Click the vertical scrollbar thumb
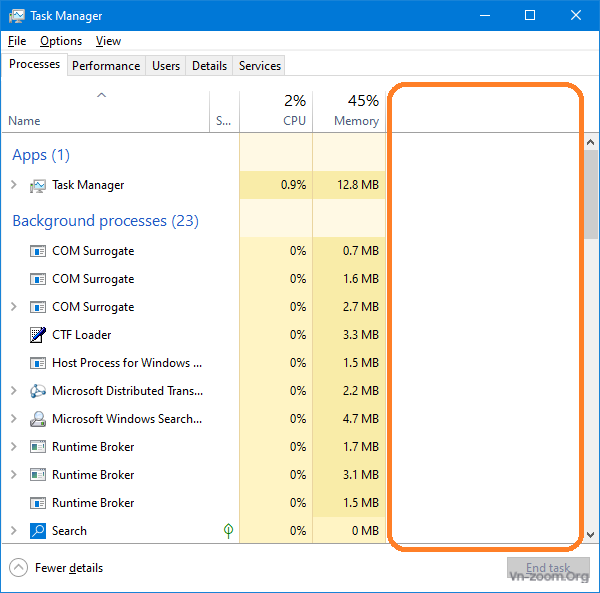Viewport: 600px width, 593px height. click(591, 195)
